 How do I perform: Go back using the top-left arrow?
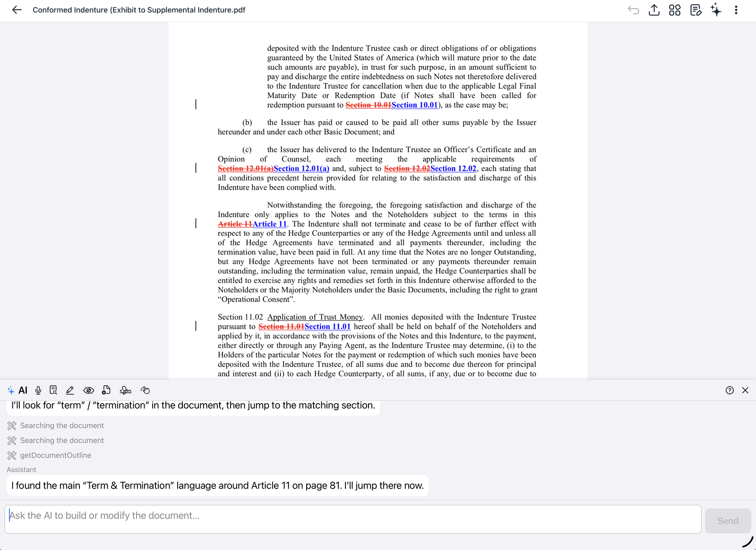click(x=17, y=10)
